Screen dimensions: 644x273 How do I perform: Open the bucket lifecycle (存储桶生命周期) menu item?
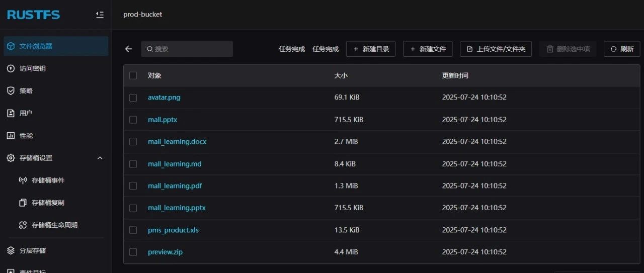tap(54, 225)
